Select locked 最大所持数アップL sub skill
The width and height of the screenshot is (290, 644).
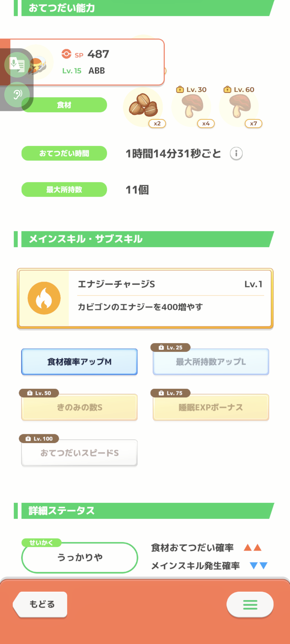click(x=211, y=362)
